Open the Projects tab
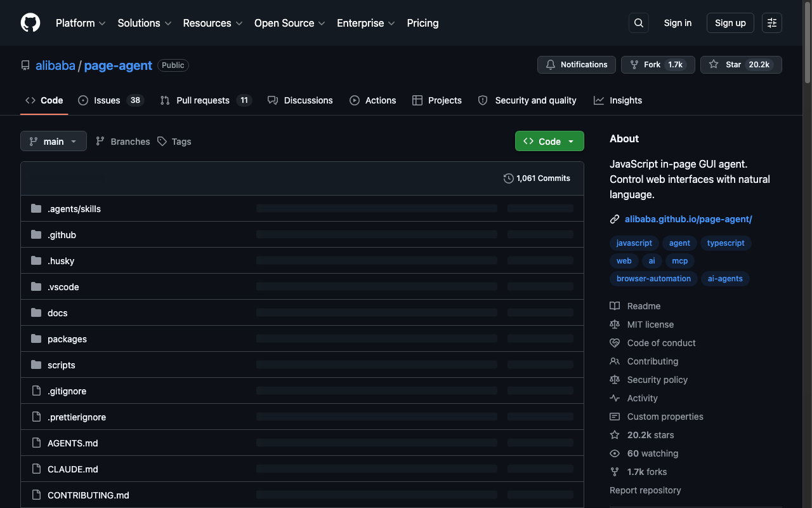The height and width of the screenshot is (508, 812). [x=436, y=100]
